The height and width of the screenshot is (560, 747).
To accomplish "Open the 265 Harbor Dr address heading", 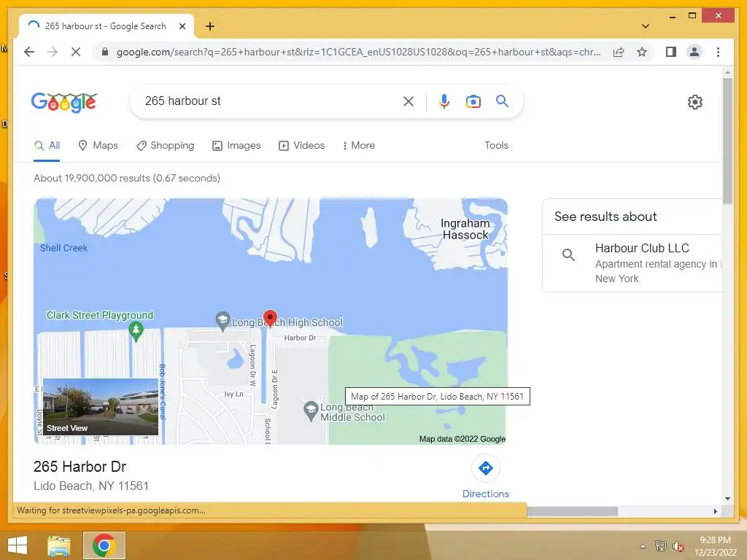I will pyautogui.click(x=80, y=467).
